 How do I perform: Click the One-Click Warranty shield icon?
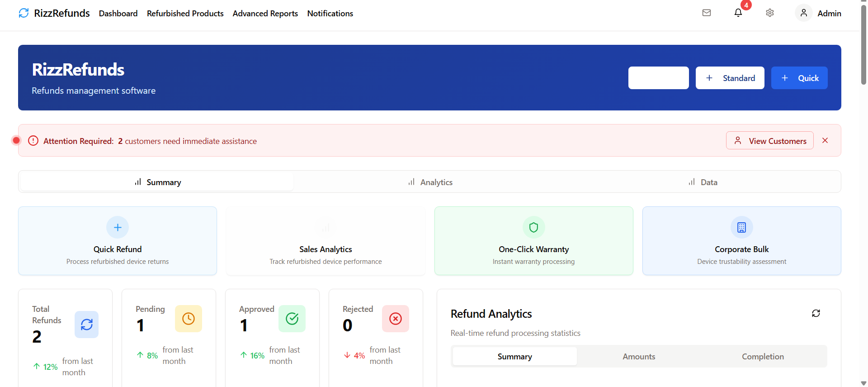533,227
